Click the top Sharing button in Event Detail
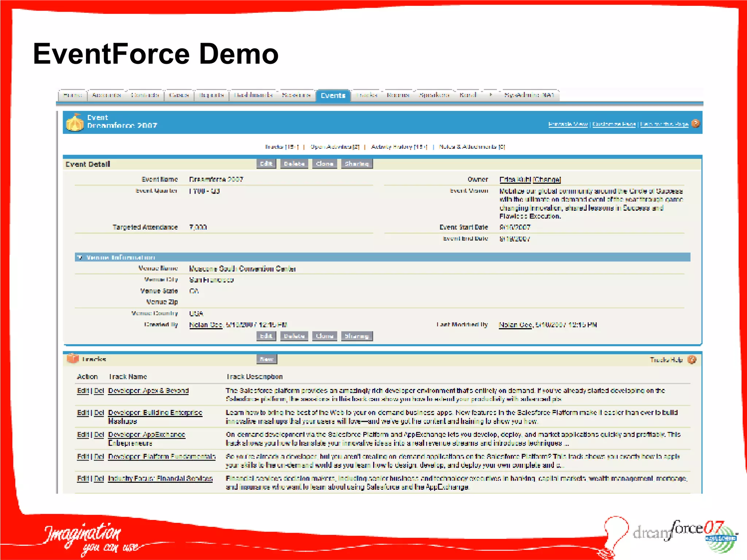747x560 pixels. point(357,164)
